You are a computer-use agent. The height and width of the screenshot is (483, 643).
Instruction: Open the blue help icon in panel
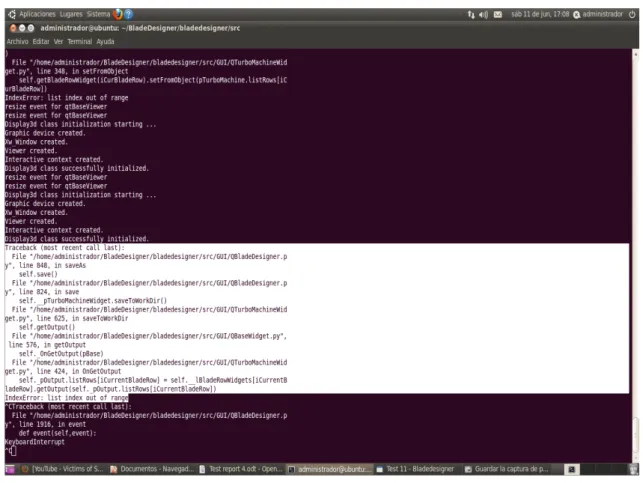click(129, 14)
